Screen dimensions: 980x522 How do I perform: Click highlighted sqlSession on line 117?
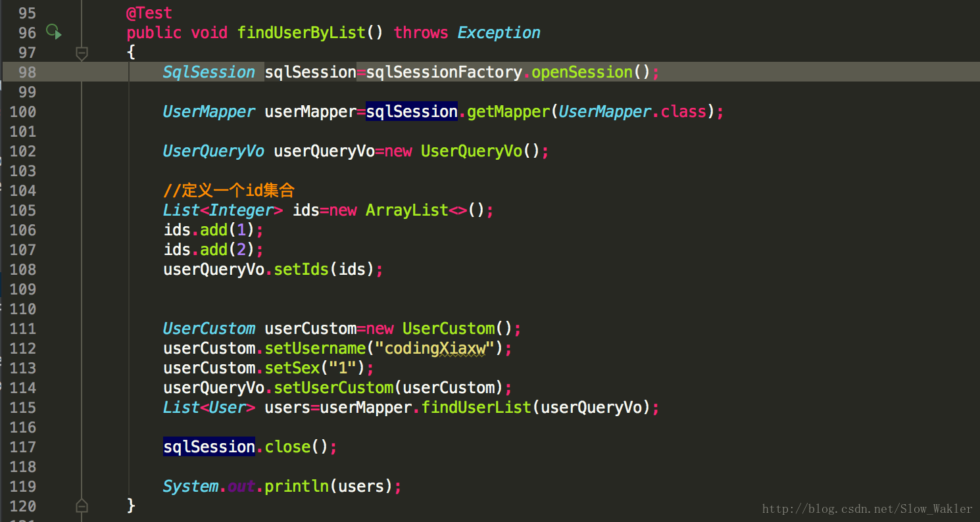pyautogui.click(x=209, y=447)
